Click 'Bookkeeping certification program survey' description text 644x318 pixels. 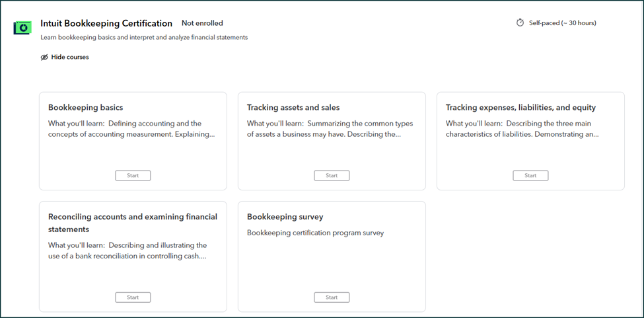click(315, 233)
